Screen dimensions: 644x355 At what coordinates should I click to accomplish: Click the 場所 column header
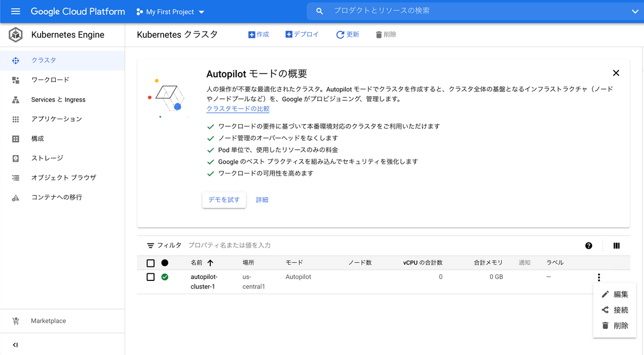(x=248, y=263)
